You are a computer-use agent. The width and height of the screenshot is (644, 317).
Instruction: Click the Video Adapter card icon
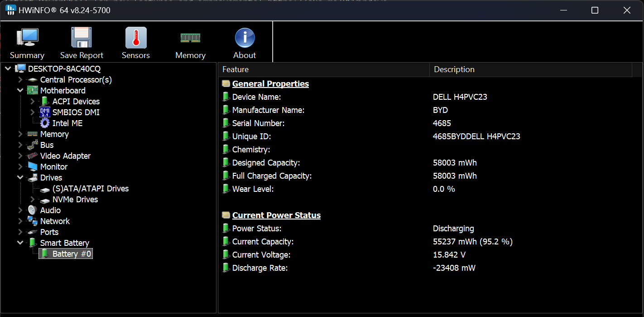33,156
